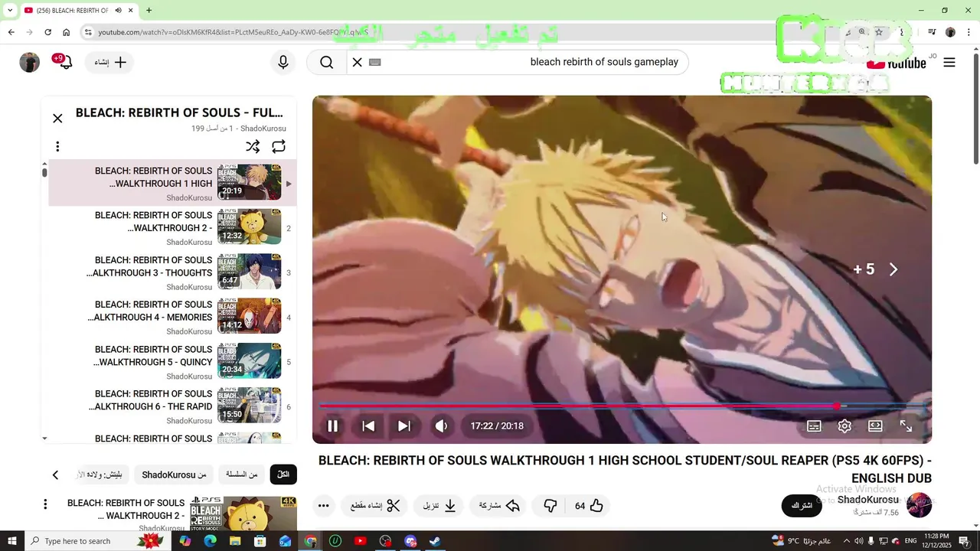The image size is (980, 551).
Task: Open Walkthrough 6 - The Rapid title
Action: tap(151, 400)
